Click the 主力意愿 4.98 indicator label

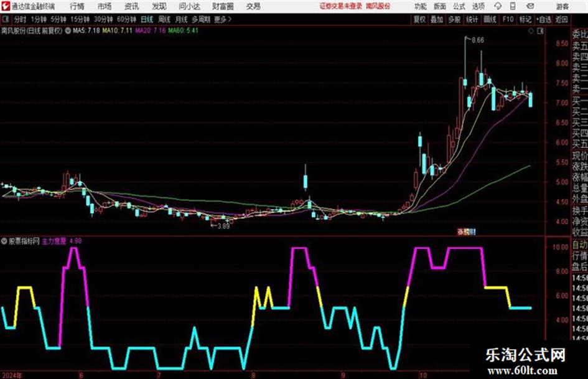tap(62, 241)
